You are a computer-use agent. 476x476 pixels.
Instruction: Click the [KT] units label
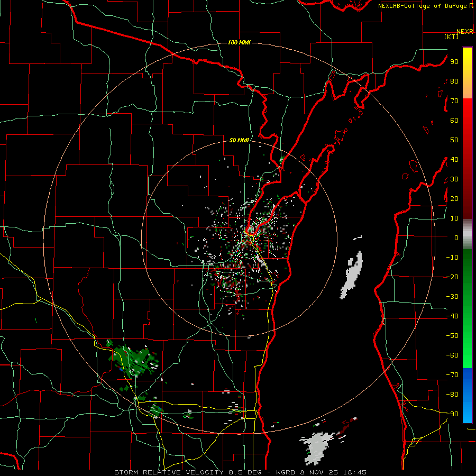(451, 36)
